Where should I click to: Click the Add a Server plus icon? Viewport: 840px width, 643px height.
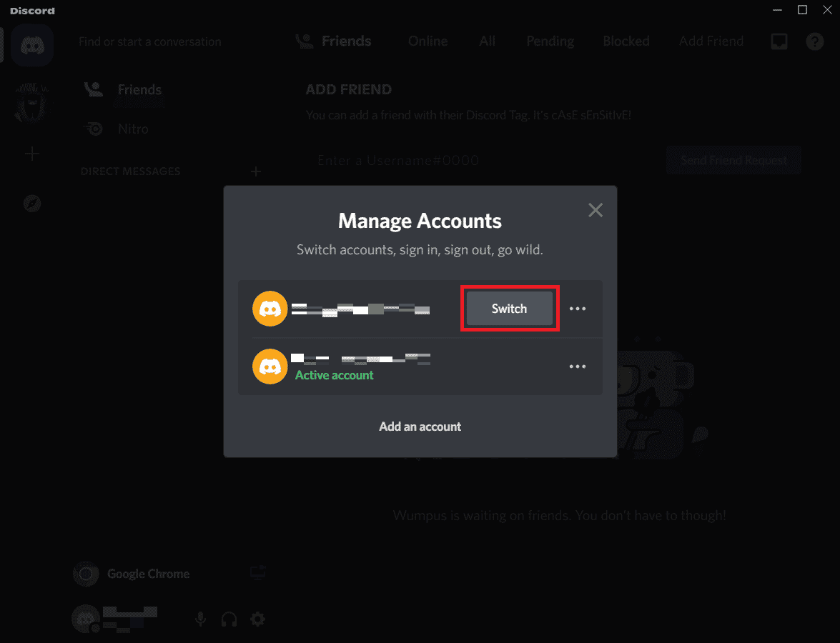point(31,153)
